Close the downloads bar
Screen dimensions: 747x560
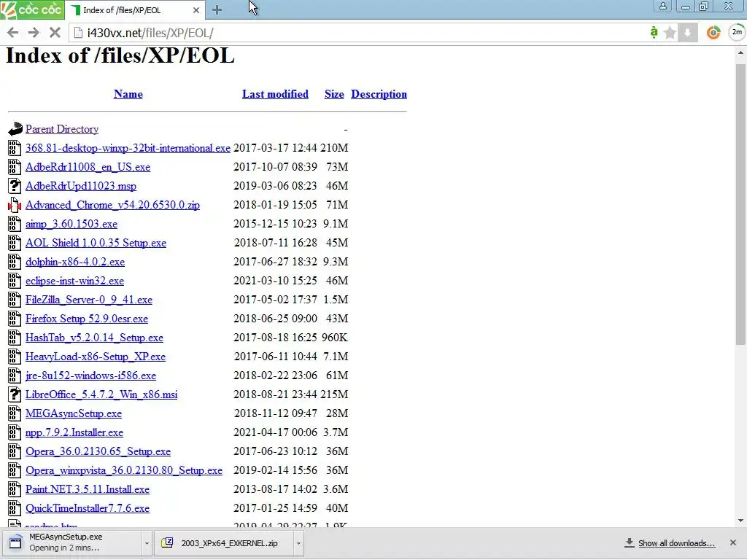(732, 542)
